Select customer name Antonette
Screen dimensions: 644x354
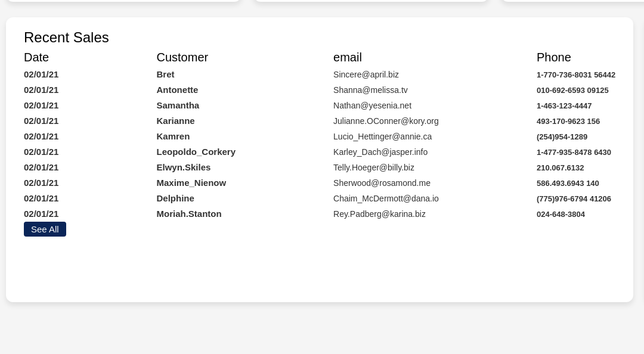(x=177, y=90)
